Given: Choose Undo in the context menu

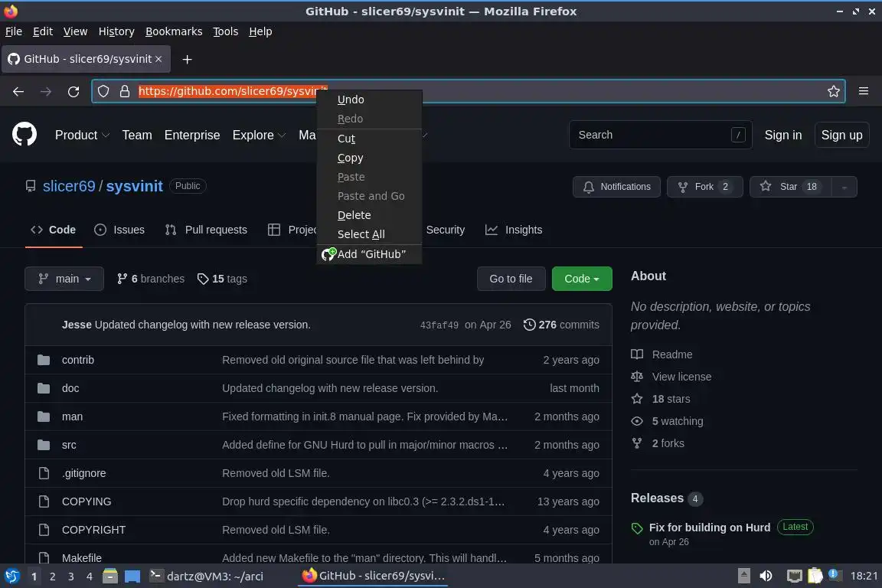Looking at the screenshot, I should pos(369,100).
